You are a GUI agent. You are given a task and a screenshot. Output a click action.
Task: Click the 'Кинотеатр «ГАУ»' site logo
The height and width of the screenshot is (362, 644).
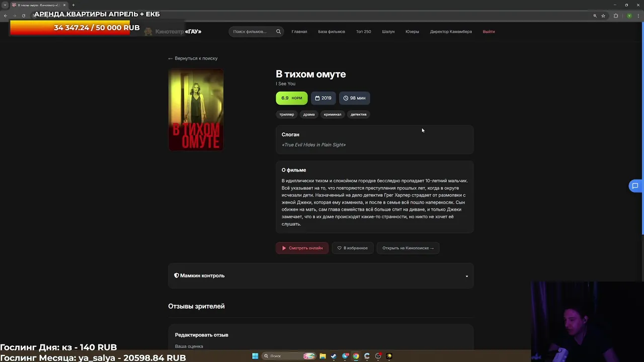pyautogui.click(x=173, y=32)
